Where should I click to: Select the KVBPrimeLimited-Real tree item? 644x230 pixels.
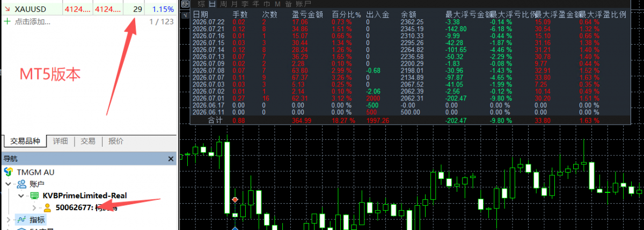click(x=85, y=196)
